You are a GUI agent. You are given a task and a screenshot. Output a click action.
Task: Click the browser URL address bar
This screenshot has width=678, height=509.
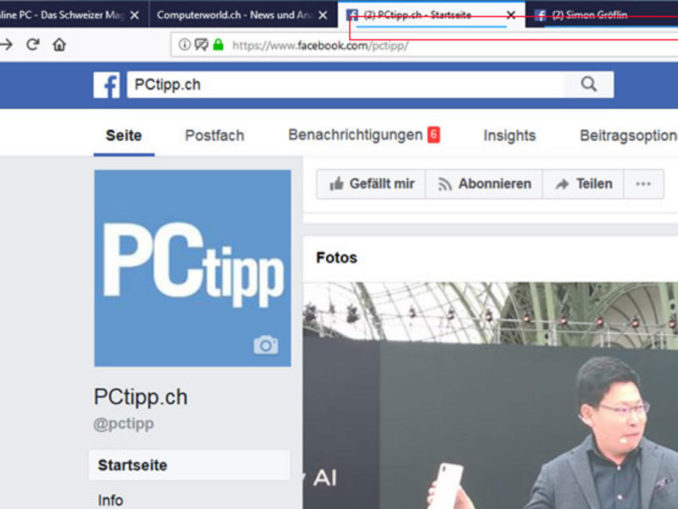(x=424, y=45)
